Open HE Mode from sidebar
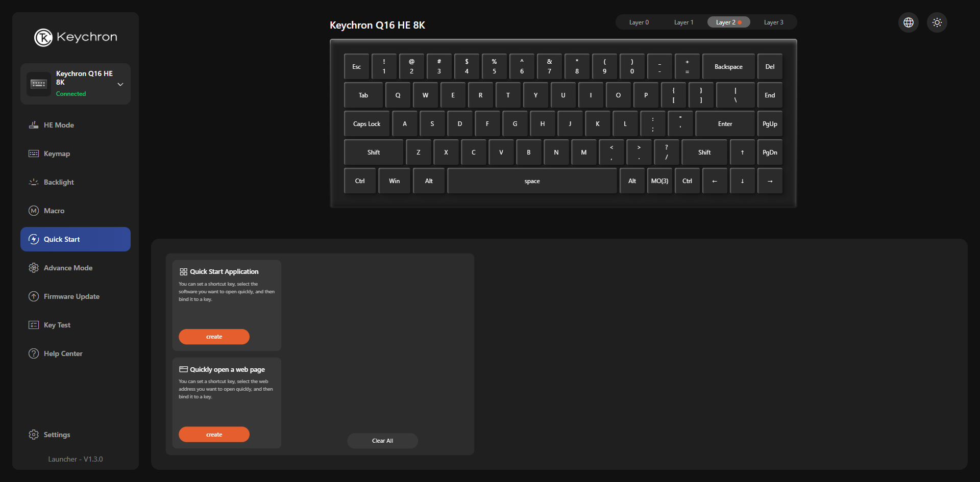This screenshot has height=482, width=980. pyautogui.click(x=59, y=125)
